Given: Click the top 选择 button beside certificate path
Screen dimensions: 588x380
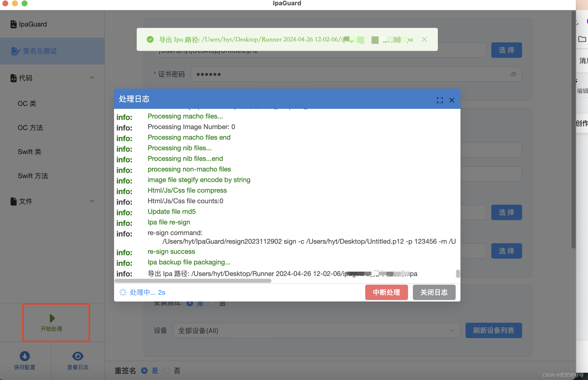Looking at the screenshot, I should 506,50.
